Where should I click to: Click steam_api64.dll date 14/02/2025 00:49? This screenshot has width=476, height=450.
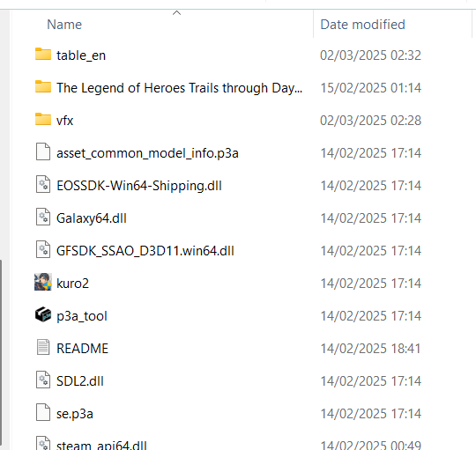[370, 445]
